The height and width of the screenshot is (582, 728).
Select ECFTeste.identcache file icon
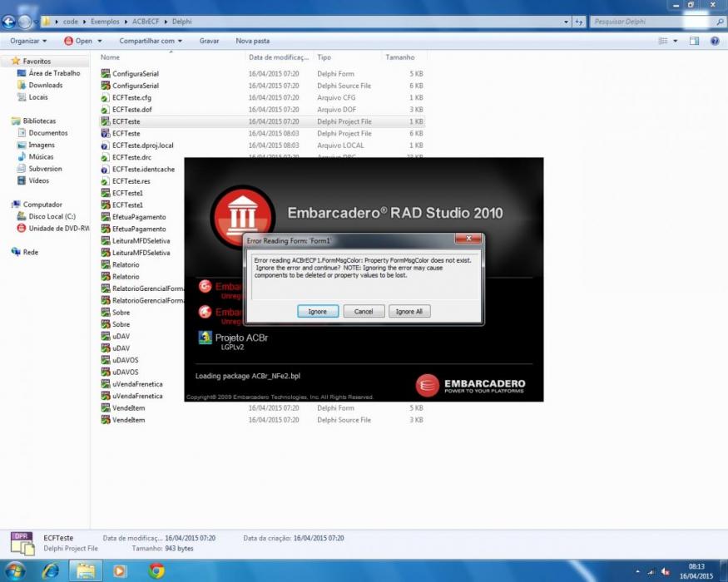[x=106, y=169]
